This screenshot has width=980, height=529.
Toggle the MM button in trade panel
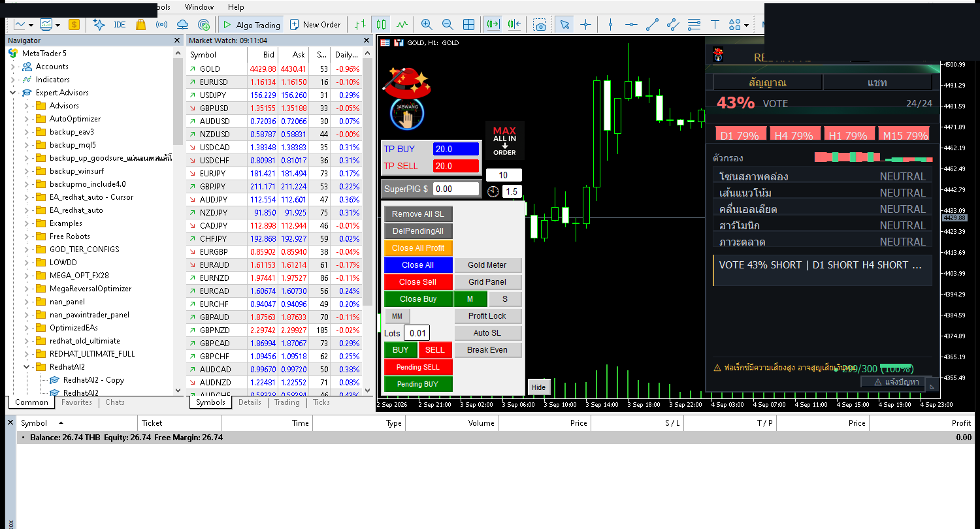[x=397, y=316]
